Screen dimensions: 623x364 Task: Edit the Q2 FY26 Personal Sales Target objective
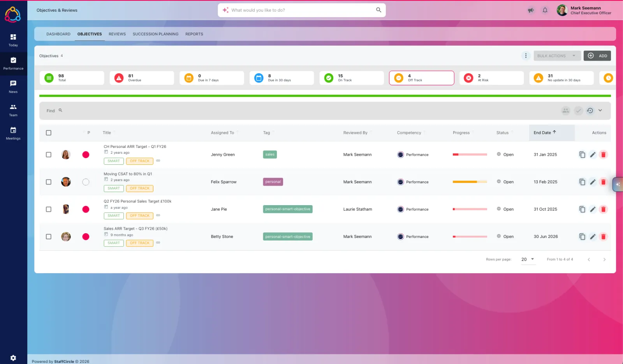(593, 209)
